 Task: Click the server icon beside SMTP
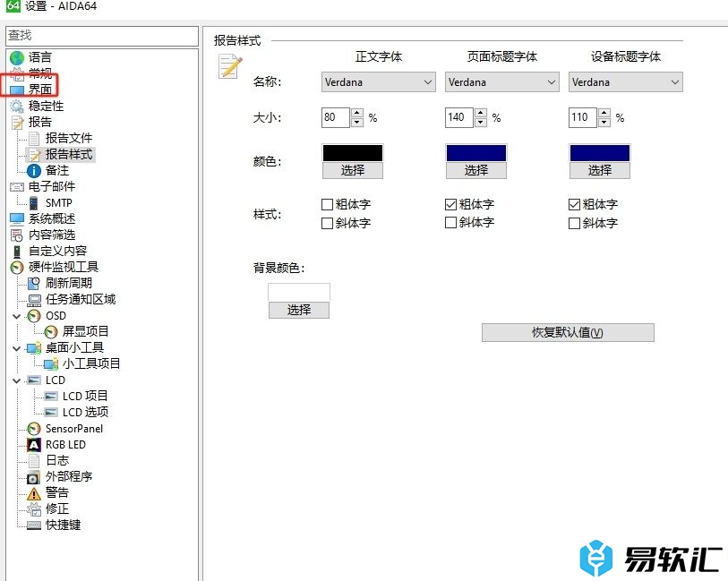pyautogui.click(x=34, y=203)
